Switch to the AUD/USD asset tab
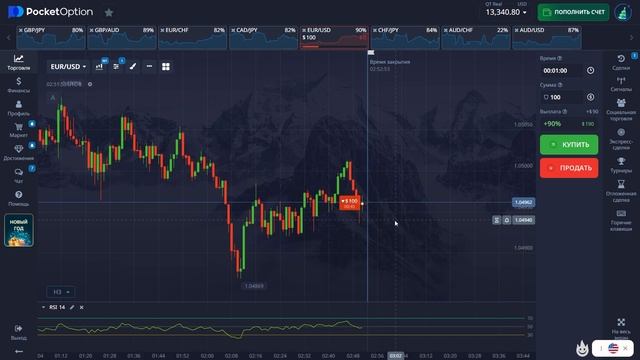 548,38
